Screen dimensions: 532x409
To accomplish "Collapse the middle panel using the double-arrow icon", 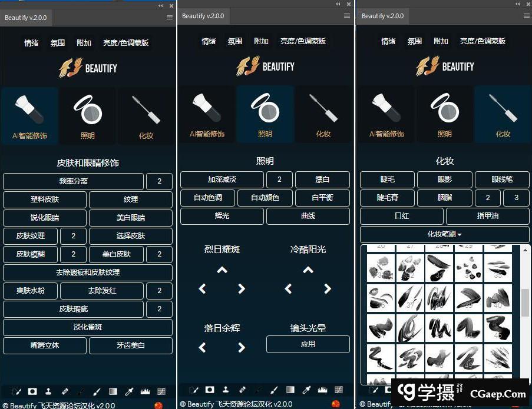I will click(x=338, y=4).
